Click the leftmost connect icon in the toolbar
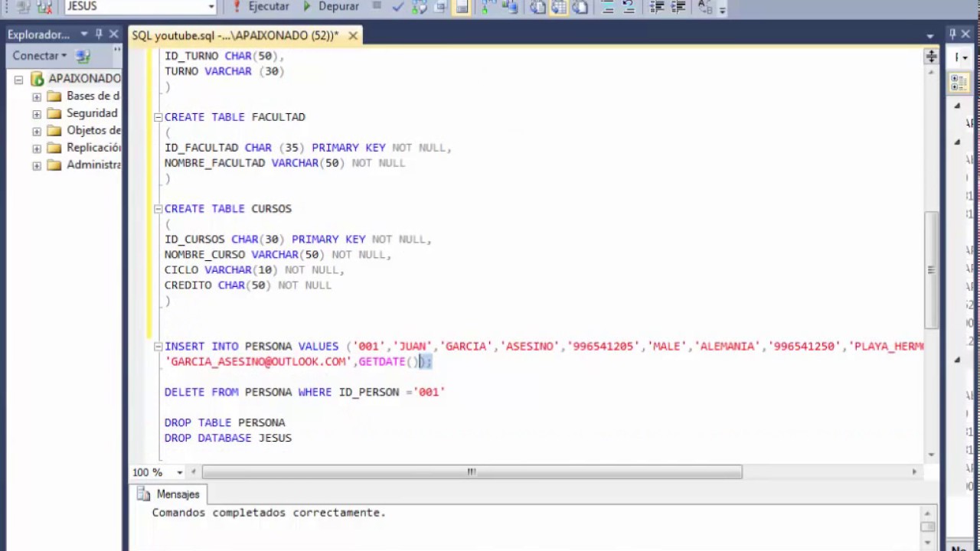The width and height of the screenshot is (980, 551). click(x=23, y=7)
